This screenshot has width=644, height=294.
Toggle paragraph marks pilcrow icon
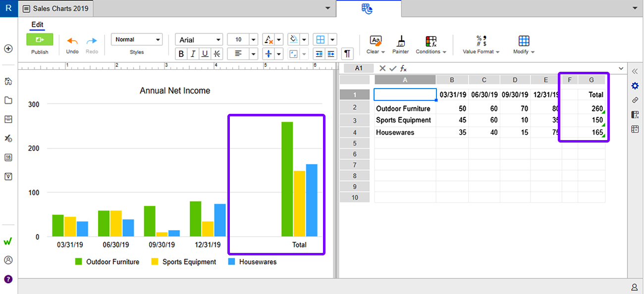[x=348, y=54]
